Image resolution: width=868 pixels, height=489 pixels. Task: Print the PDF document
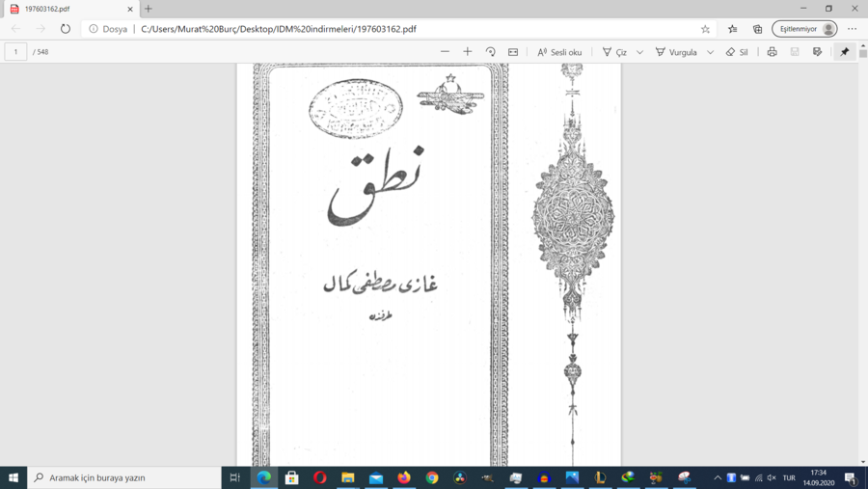click(772, 51)
